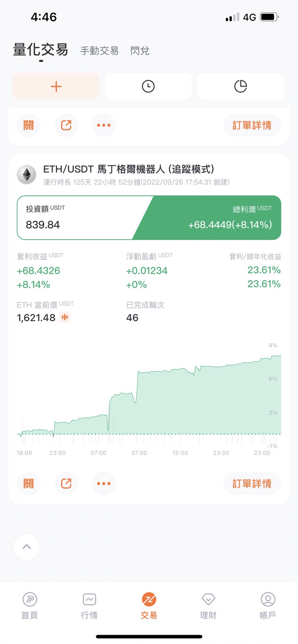Open 訂單詳情 for the ETH/USDT bot
The width and height of the screenshot is (298, 644).
[252, 483]
